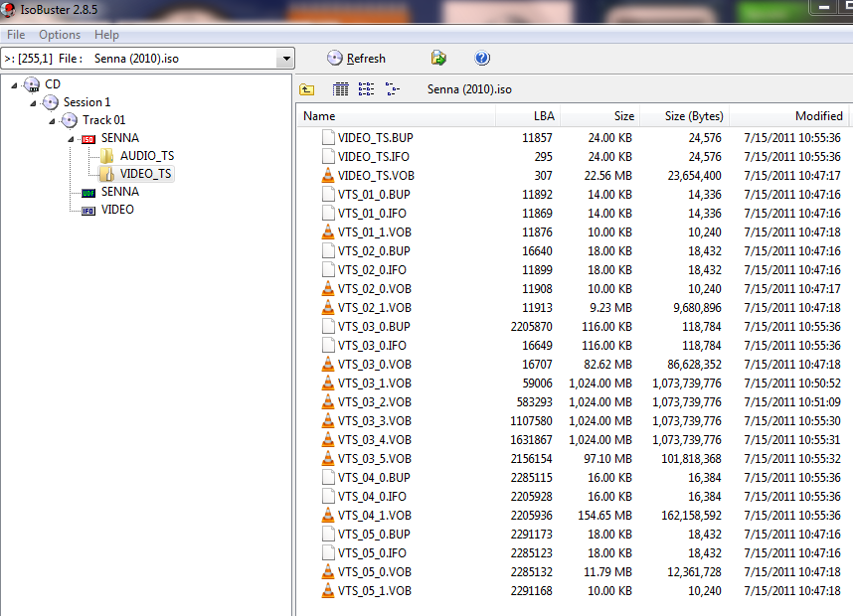Select file VTS_02_0.BUP
Image resolution: width=853 pixels, height=616 pixels.
coord(374,250)
